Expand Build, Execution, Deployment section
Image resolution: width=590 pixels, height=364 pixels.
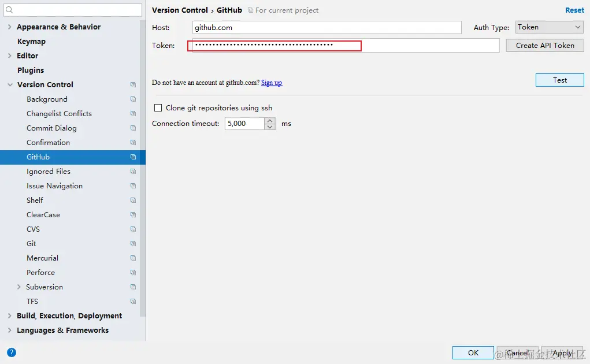click(9, 316)
